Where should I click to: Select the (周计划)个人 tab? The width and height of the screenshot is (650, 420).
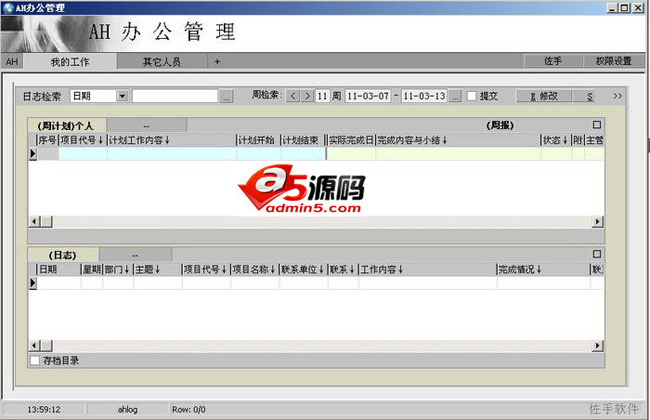coord(67,125)
